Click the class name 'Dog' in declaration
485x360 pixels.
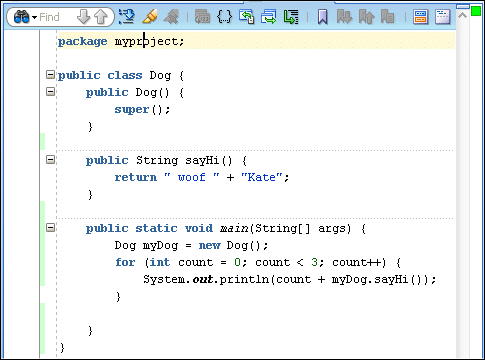point(160,75)
